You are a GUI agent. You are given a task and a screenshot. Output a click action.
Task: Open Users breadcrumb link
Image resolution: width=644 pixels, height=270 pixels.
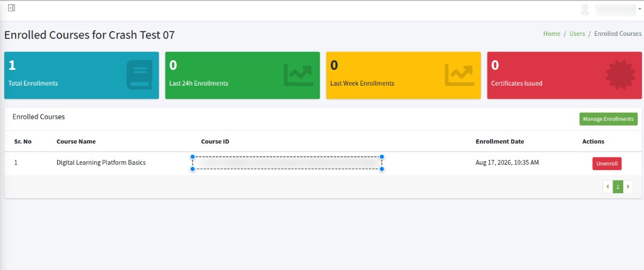click(577, 34)
